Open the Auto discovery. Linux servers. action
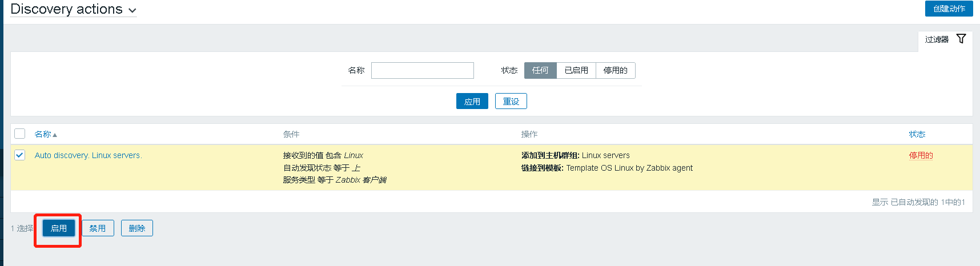980x266 pixels. (x=88, y=155)
